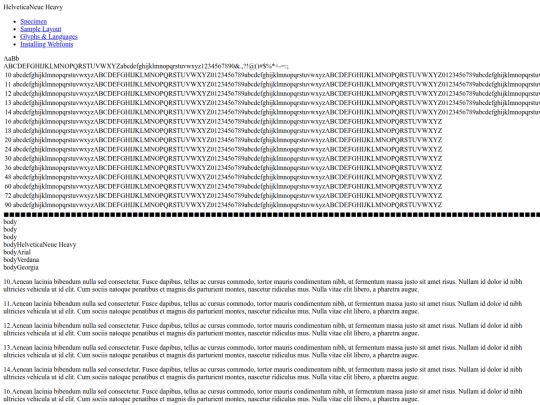Click the paragraph starting with 16.Aenean

click(x=263, y=395)
